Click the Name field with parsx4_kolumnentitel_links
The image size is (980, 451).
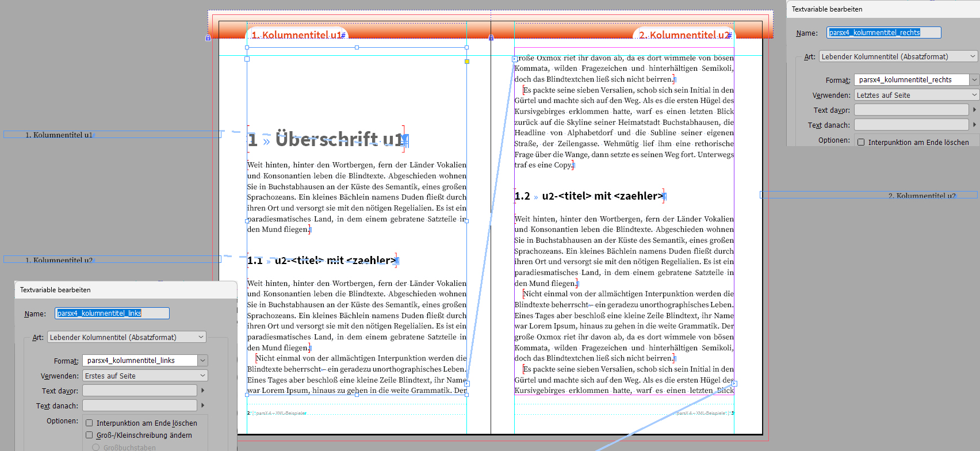[112, 314]
